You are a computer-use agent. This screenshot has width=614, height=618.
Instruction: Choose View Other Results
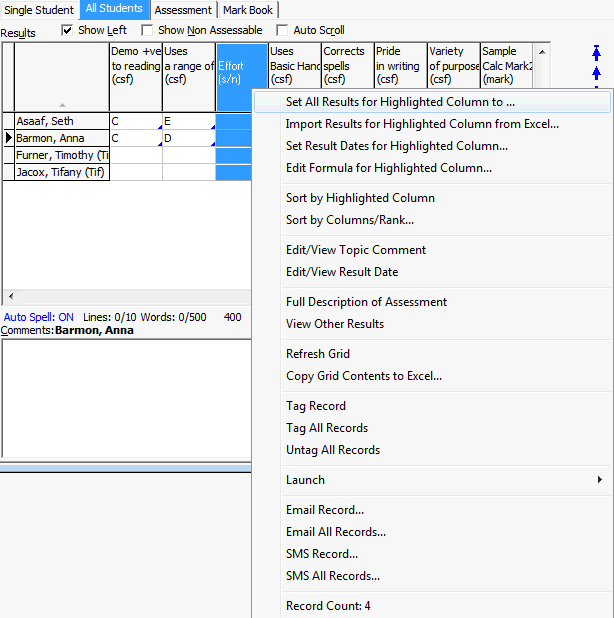coord(432,324)
